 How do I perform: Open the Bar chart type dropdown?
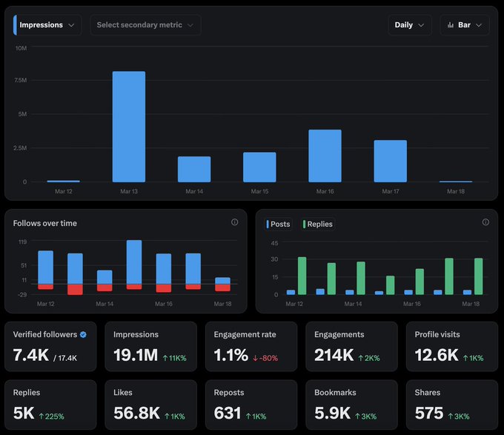465,25
